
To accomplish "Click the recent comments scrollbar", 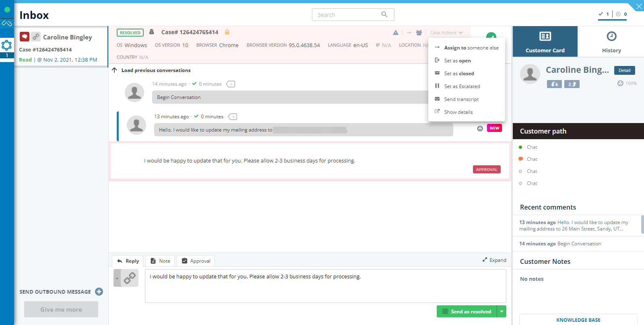I will [642, 224].
